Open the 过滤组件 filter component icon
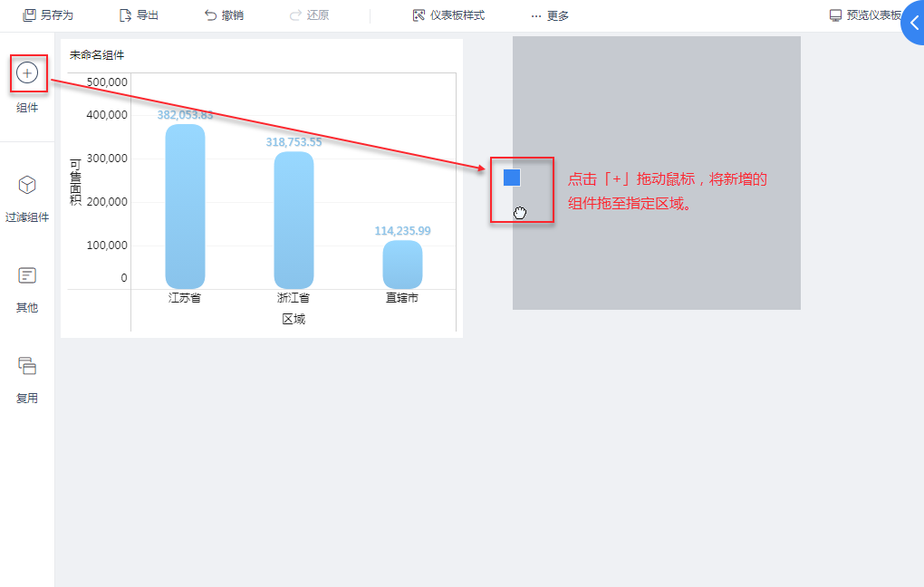Viewport: 924px width, 587px height. click(27, 185)
